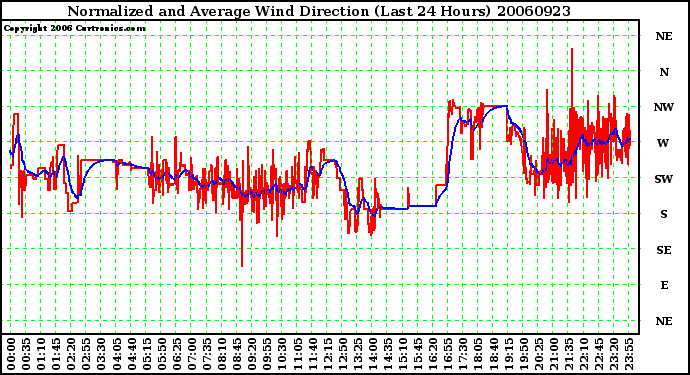690x375 pixels.
Task: Click the 05:50 time label
Action: point(161,354)
